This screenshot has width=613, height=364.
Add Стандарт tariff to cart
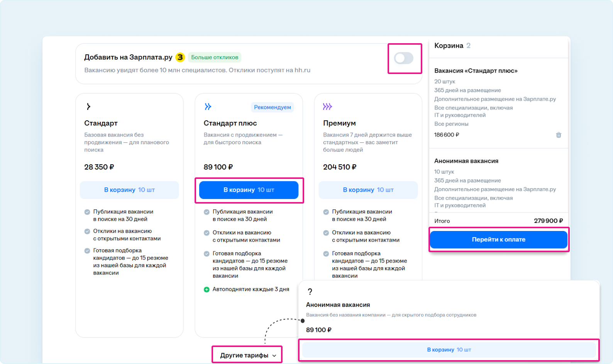[129, 190]
